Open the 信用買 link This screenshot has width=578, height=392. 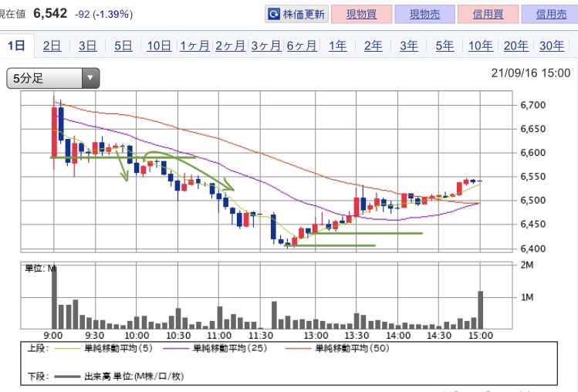488,14
